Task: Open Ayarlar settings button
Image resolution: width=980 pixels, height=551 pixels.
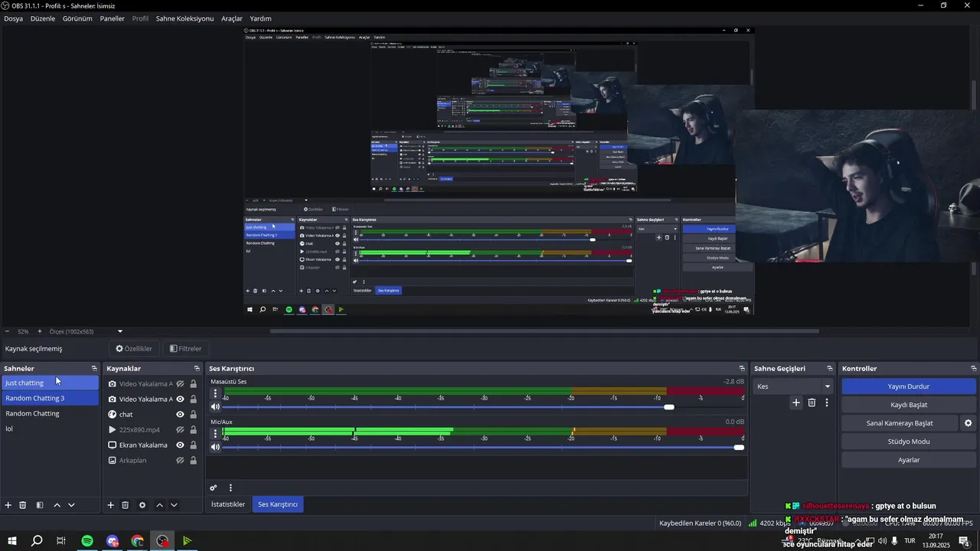Action: click(909, 460)
